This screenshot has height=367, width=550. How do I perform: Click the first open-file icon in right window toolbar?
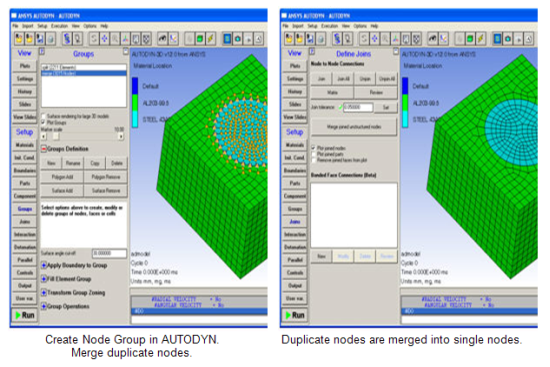(x=289, y=39)
